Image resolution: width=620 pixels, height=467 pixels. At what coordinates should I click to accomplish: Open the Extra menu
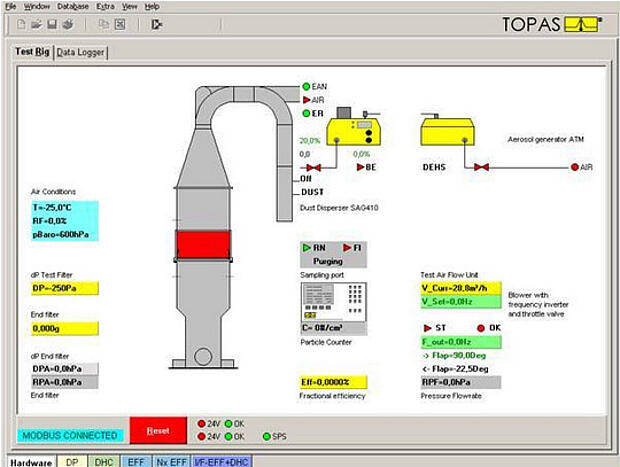coord(105,6)
